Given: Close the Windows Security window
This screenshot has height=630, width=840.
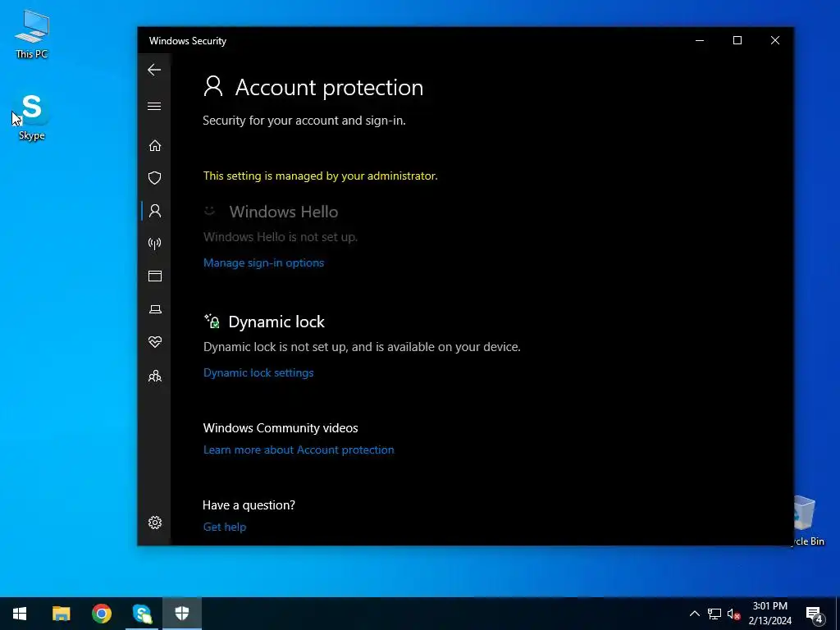Looking at the screenshot, I should (x=774, y=41).
